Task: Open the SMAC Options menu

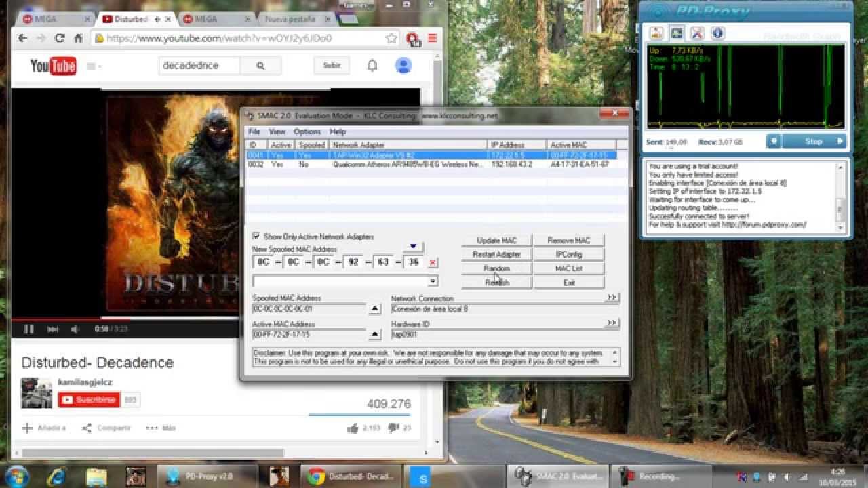Action: click(x=307, y=131)
